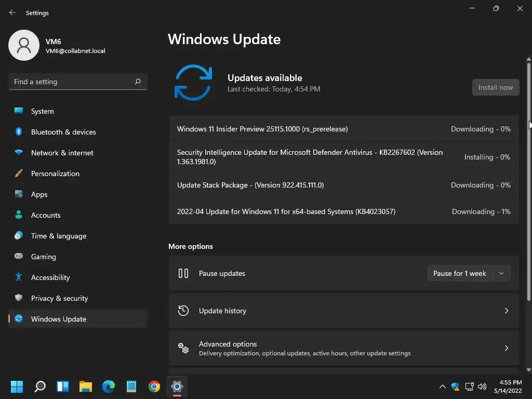Click the Apps icon in sidebar
Viewport: 532px width, 399px height.
19,194
